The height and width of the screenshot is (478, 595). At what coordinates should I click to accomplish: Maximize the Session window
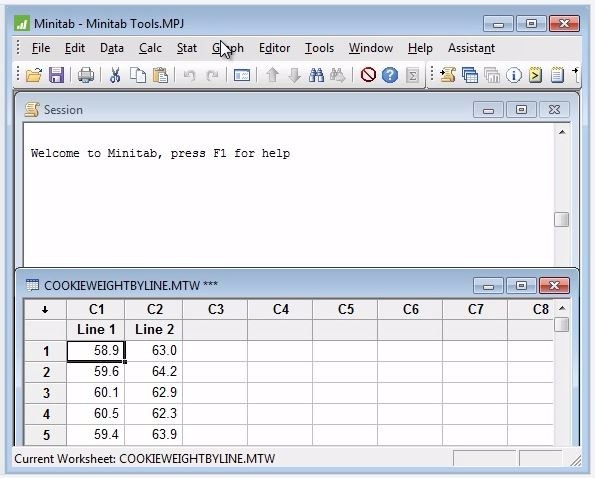[521, 110]
